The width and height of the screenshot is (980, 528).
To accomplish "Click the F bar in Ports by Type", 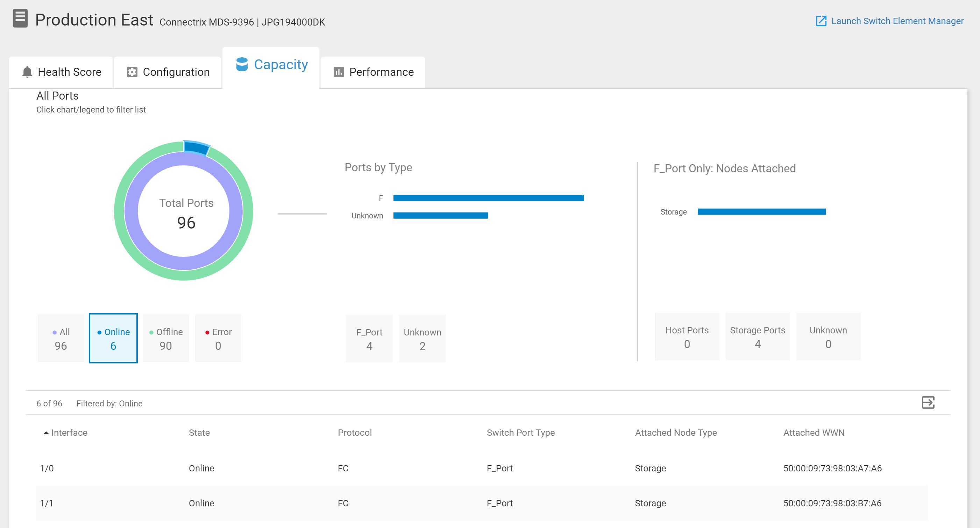I will pyautogui.click(x=489, y=198).
